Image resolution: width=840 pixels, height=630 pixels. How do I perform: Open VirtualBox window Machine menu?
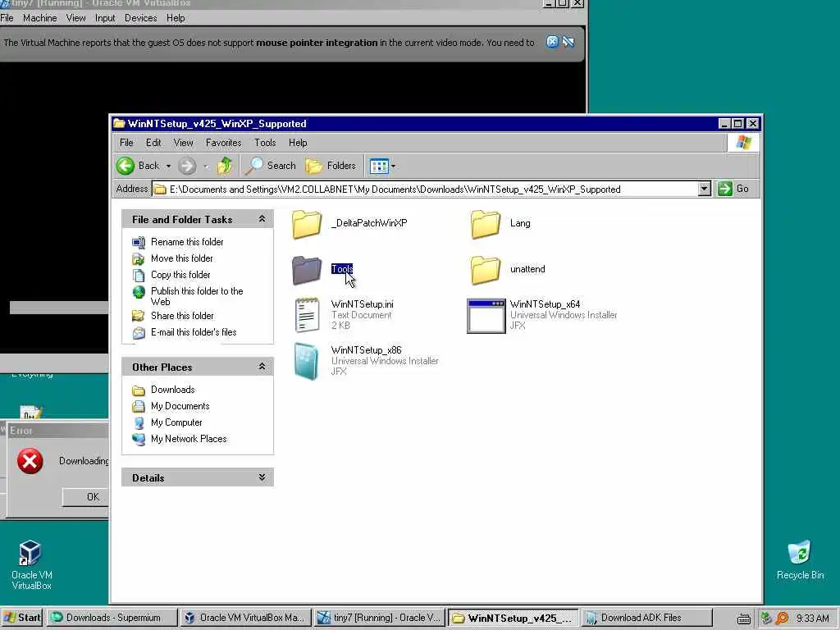(x=39, y=18)
